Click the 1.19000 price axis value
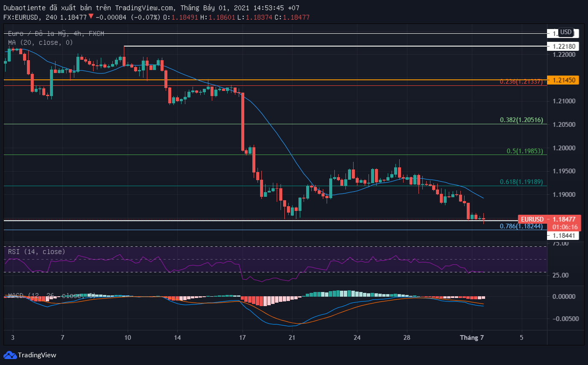The image size is (588, 365). [563, 194]
